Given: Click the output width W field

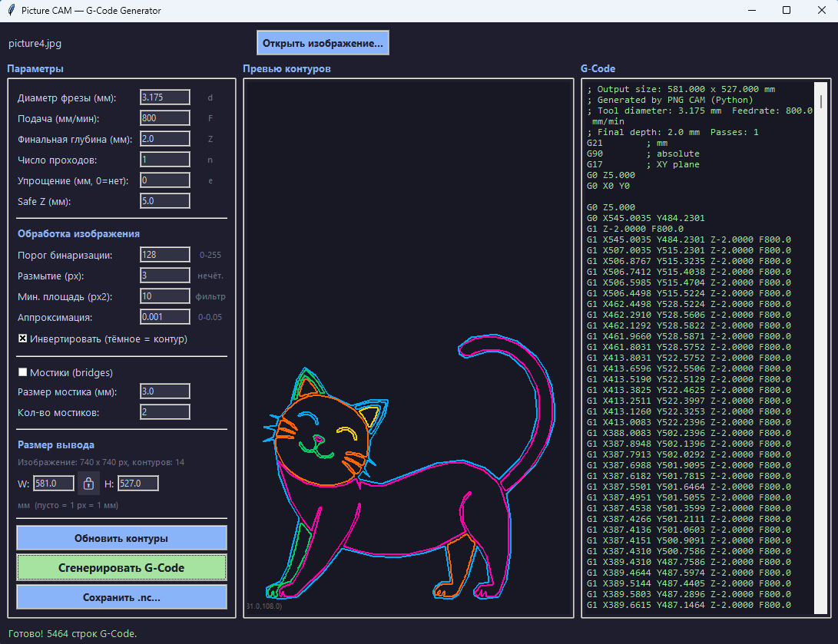Looking at the screenshot, I should (x=54, y=484).
